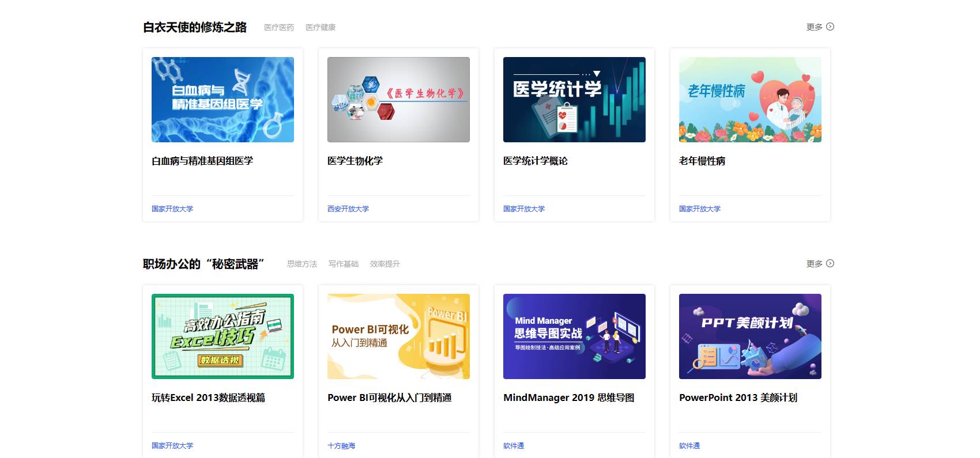The image size is (980, 458).
Task: Open the 医学统计学 course thumbnail
Action: tap(574, 100)
